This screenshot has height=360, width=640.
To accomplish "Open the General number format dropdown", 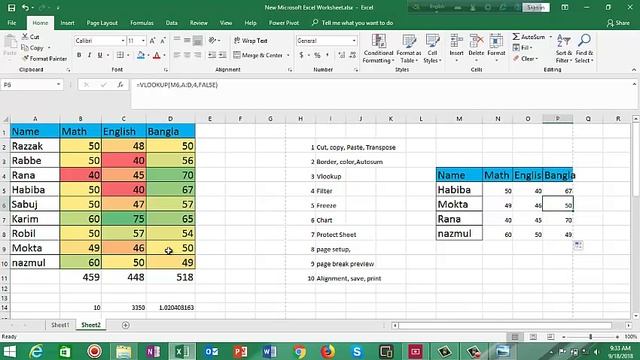I will (354, 41).
